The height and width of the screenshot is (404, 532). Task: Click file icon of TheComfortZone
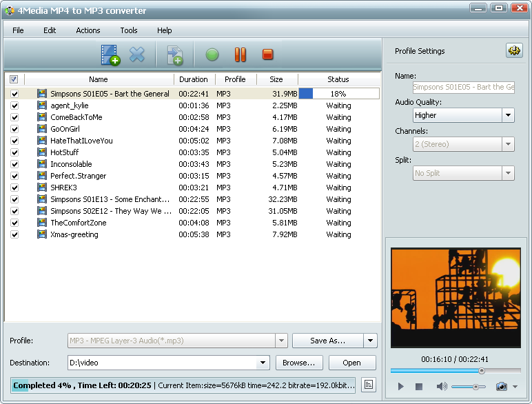point(42,223)
